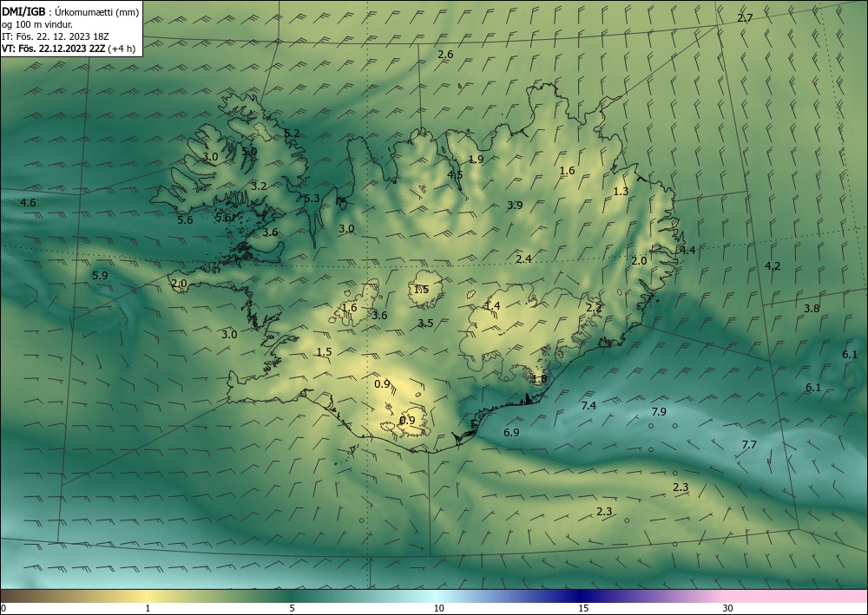This screenshot has height=615, width=868.
Task: Click the 2.6 precipitation value
Action: tap(445, 54)
